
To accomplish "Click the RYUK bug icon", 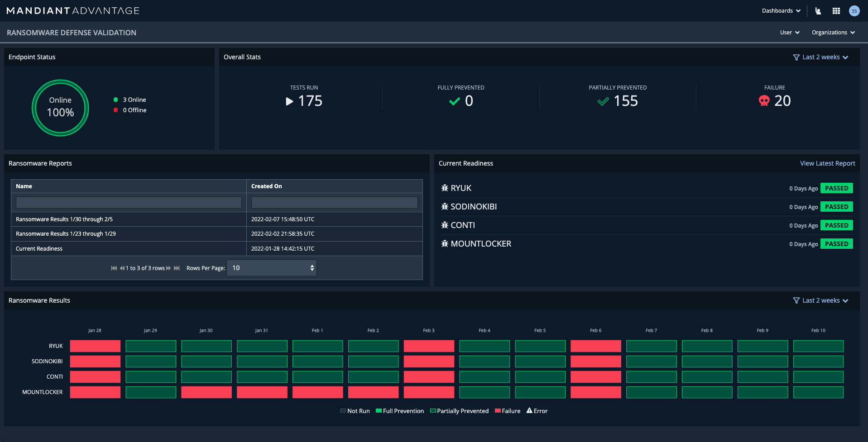I will [445, 188].
